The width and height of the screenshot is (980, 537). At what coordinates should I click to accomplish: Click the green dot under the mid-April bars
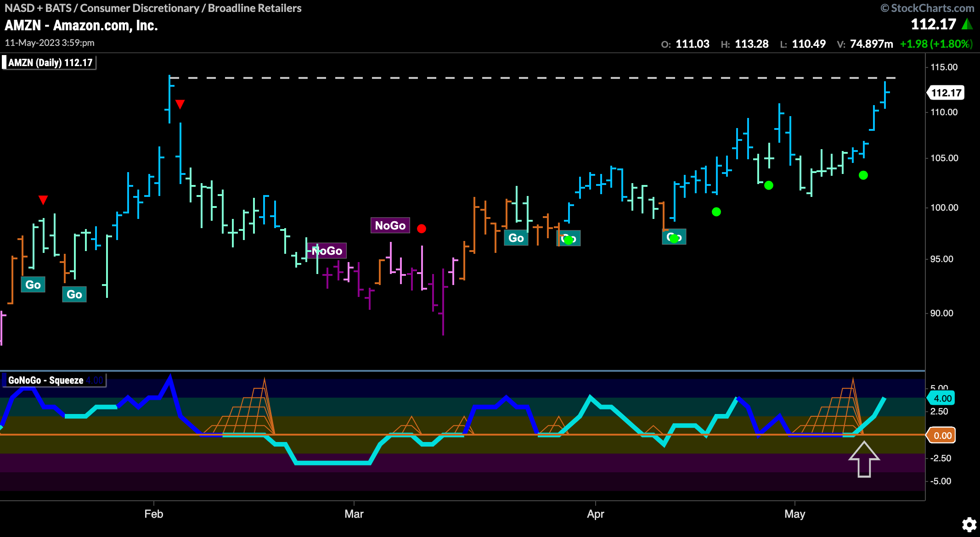716,212
